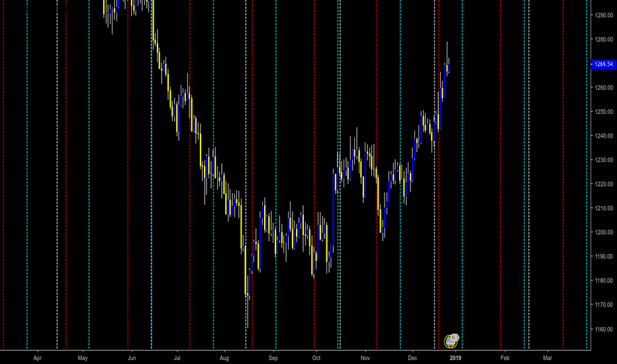The image size is (617, 364).
Task: Click the Jun label on the time axis
Action: tap(132, 358)
